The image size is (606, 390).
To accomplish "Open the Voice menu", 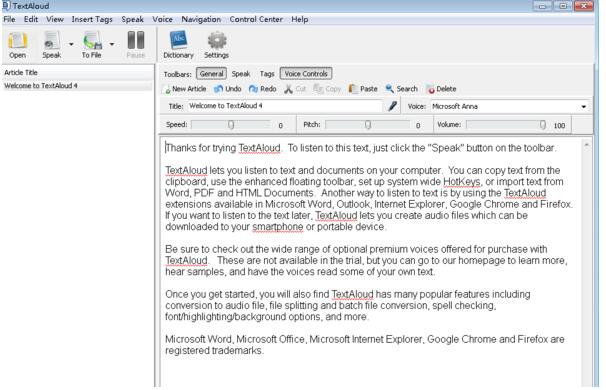I will 162,19.
